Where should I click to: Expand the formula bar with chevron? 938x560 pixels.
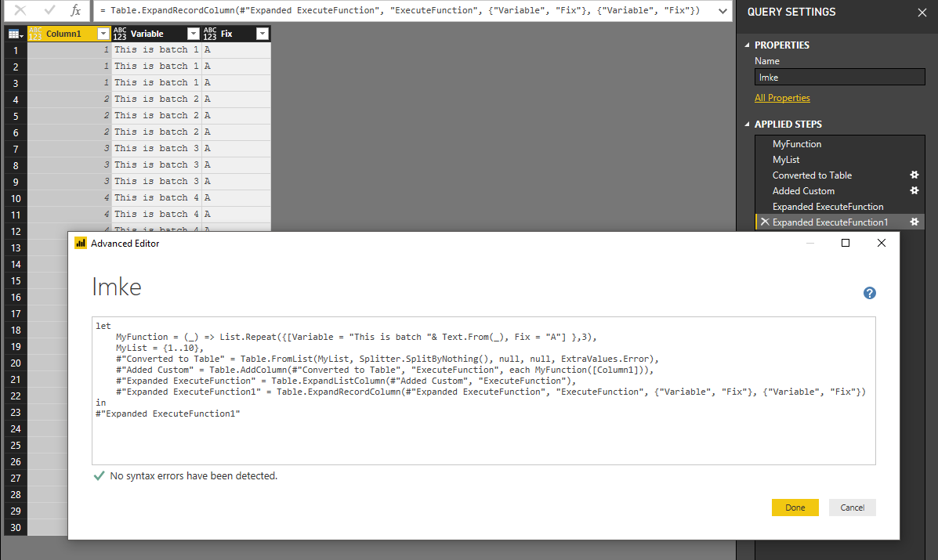pos(723,11)
